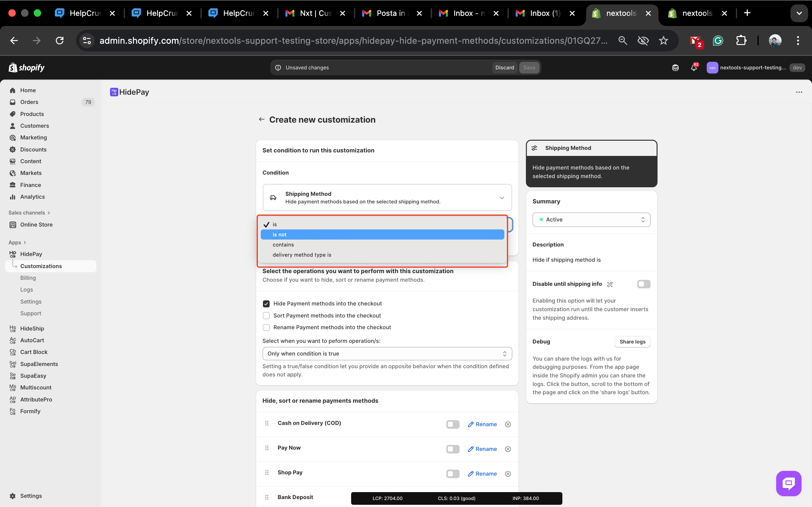Open the purple chat support bubble
This screenshot has height=507, width=812.
tap(788, 483)
